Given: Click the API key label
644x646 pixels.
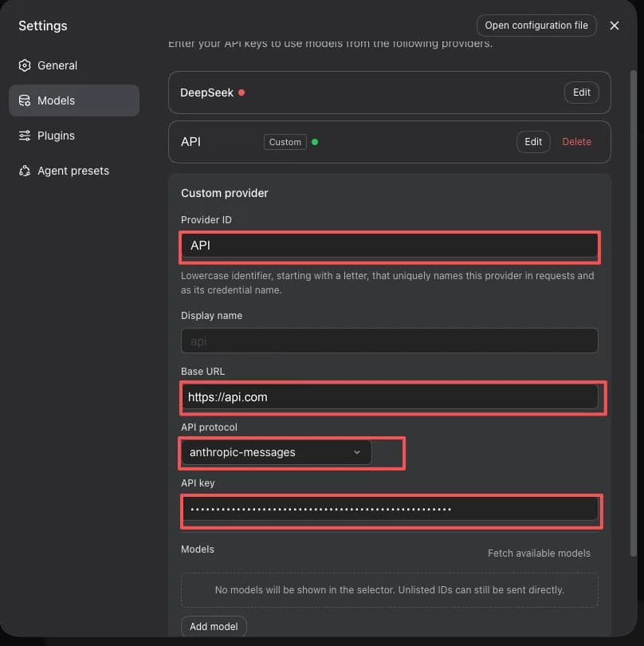Looking at the screenshot, I should click(x=198, y=483).
